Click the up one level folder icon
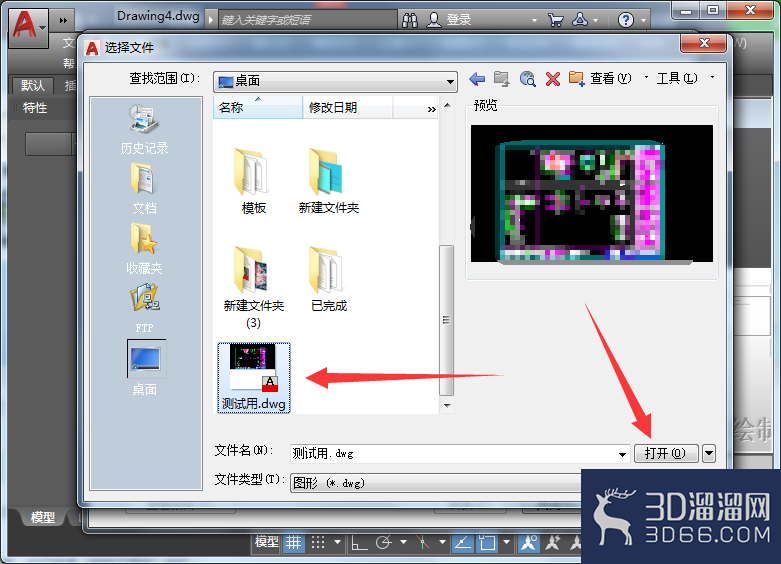This screenshot has width=781, height=564. pos(502,79)
